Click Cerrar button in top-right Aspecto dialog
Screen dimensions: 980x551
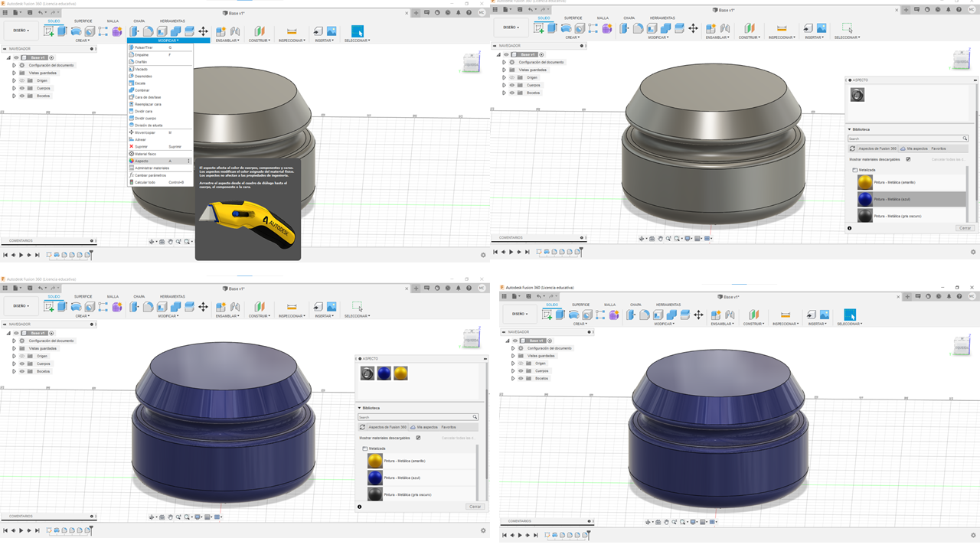(965, 228)
